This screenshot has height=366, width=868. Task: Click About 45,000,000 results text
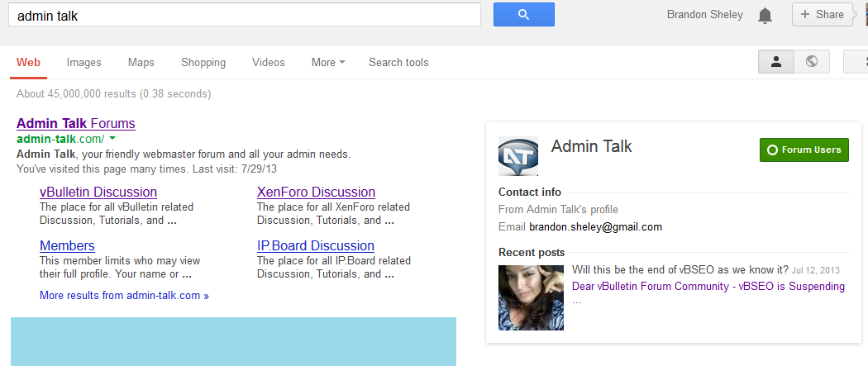coord(113,94)
